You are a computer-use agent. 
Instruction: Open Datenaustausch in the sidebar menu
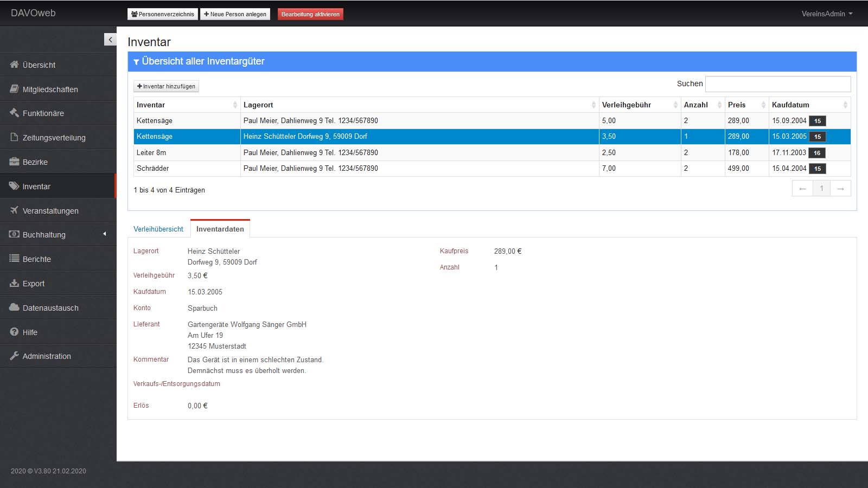pos(58,307)
